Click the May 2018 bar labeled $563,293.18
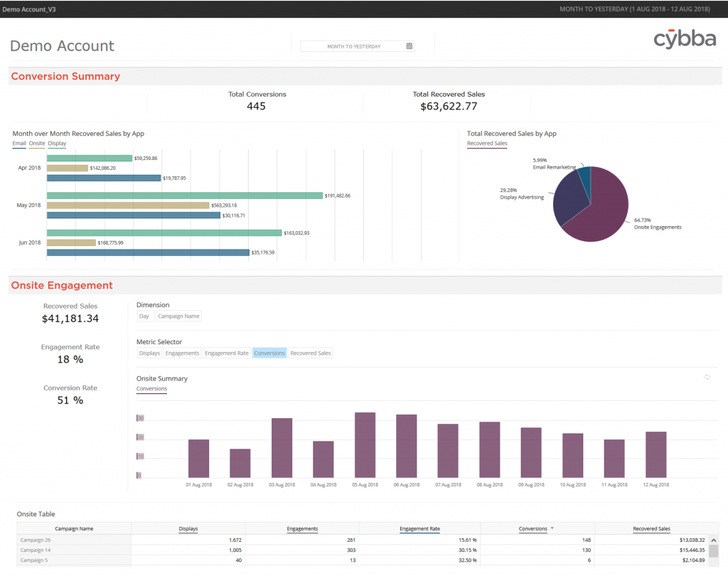Image resolution: width=728 pixels, height=576 pixels. coord(128,206)
